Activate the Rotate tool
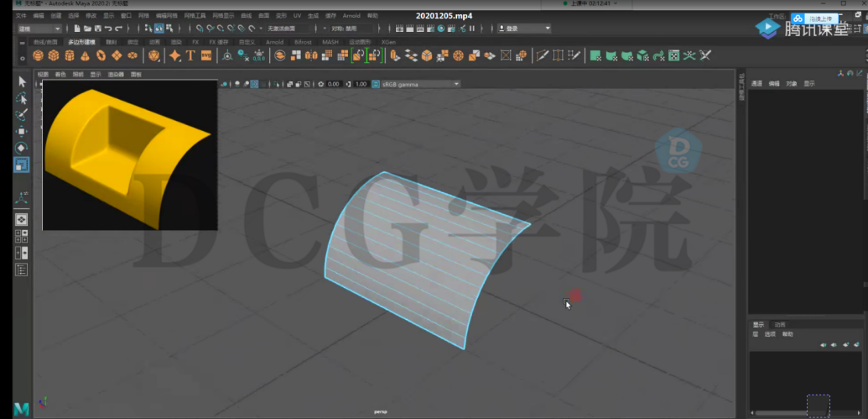868x419 pixels. (x=22, y=147)
